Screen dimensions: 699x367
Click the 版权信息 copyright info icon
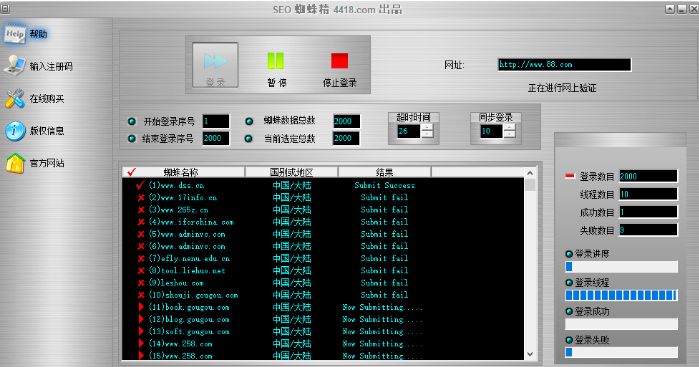tap(15, 131)
